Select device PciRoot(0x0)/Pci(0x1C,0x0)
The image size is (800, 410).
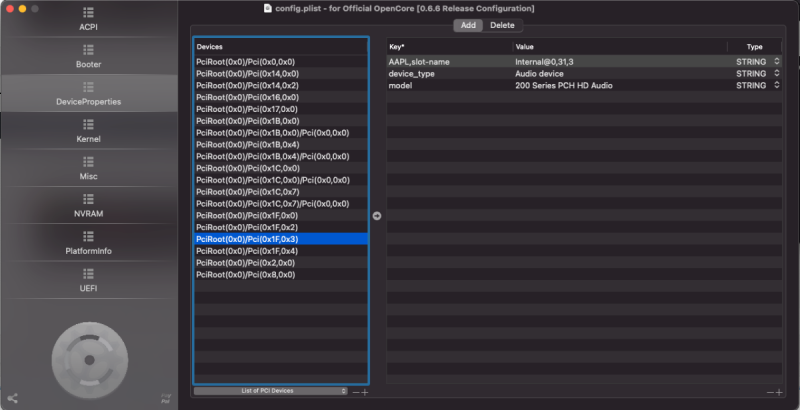point(281,168)
